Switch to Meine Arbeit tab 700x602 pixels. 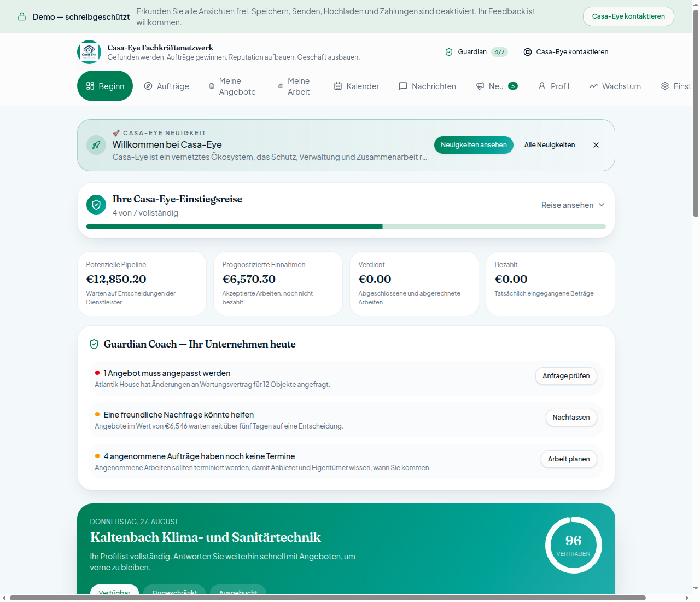click(294, 86)
